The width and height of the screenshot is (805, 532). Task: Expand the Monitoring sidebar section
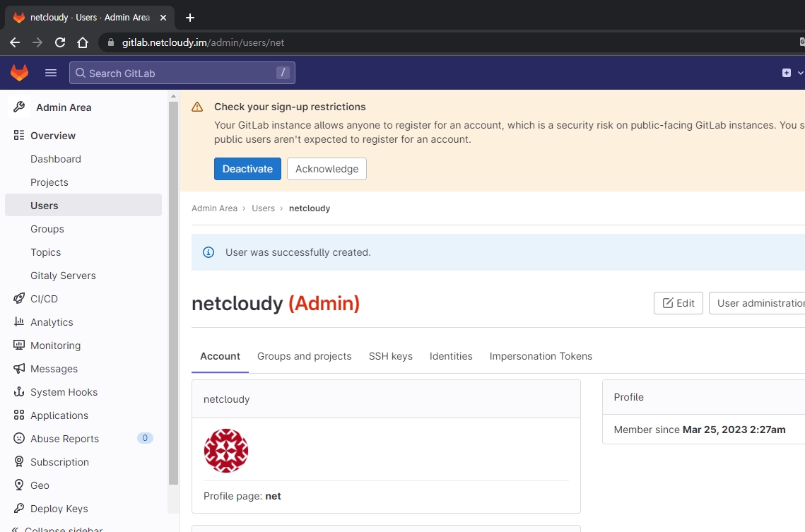click(x=55, y=345)
